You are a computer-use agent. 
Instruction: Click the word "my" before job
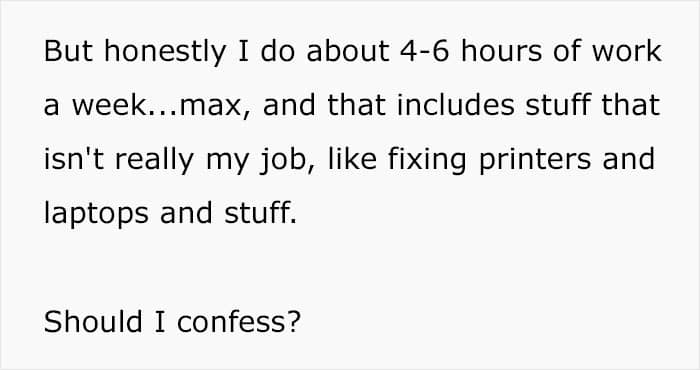tap(227, 163)
